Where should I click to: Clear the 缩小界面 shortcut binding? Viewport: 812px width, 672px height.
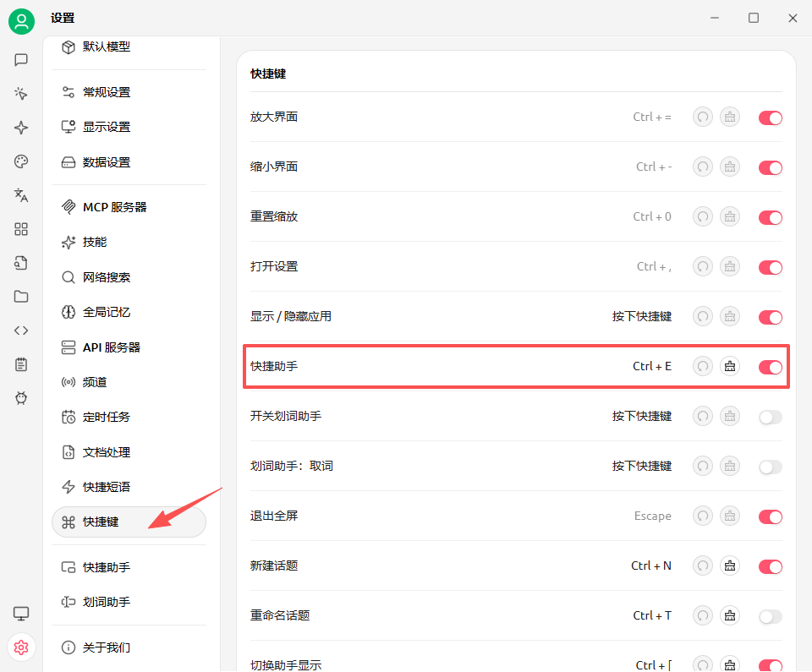[730, 167]
